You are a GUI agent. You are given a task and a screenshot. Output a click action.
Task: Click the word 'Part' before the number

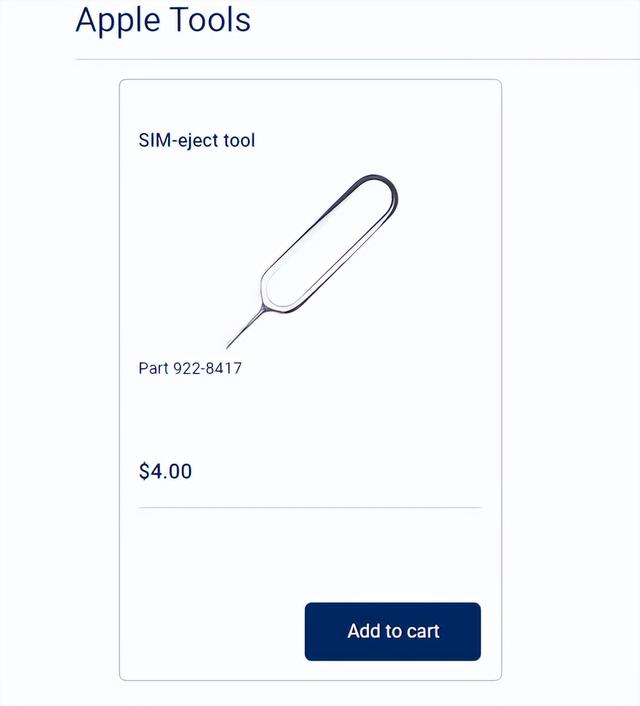pos(154,368)
